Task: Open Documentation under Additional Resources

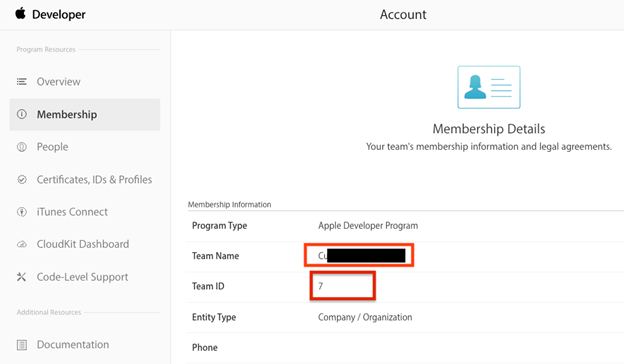Action: point(73,345)
